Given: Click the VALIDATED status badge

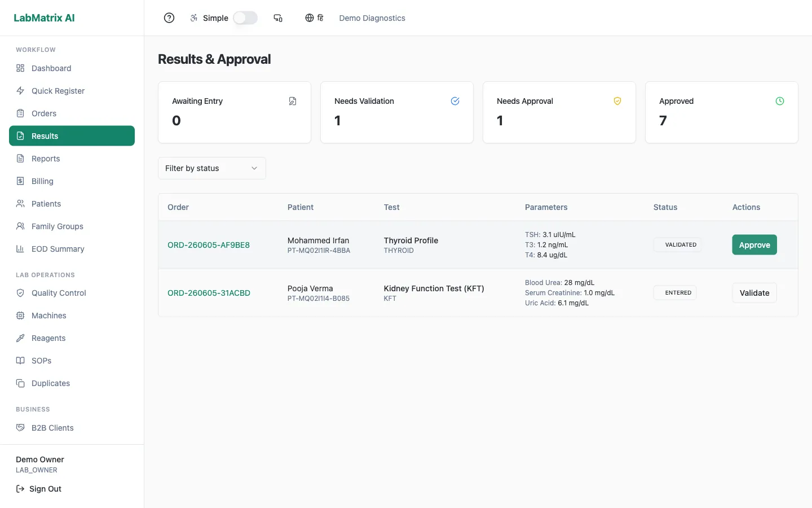Looking at the screenshot, I should tap(678, 245).
